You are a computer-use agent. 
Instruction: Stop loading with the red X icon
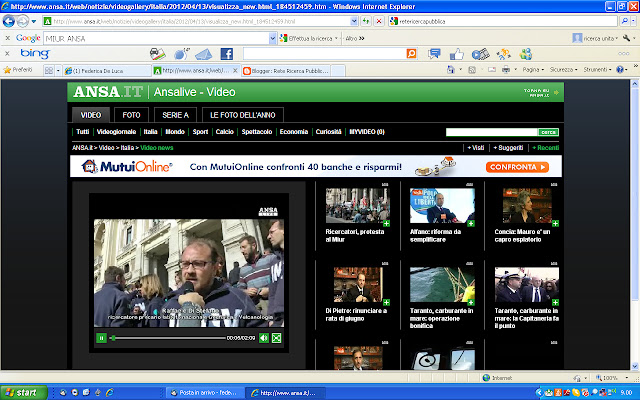click(379, 21)
